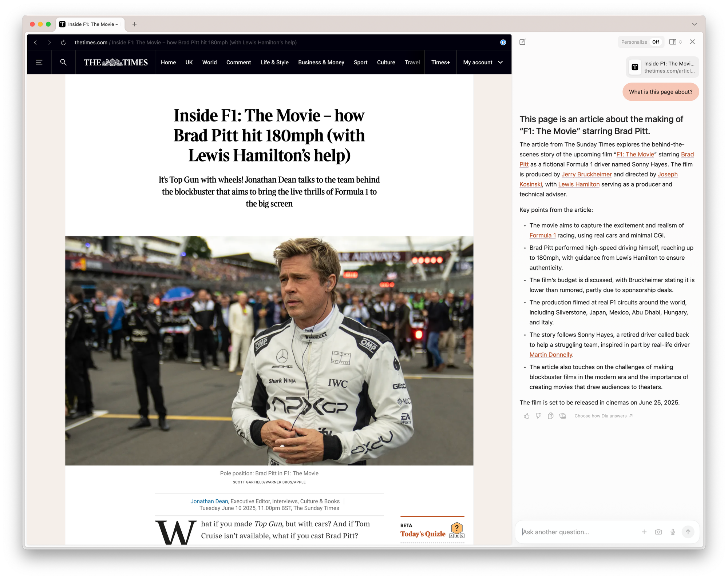Open The Times hamburger menu
728x579 pixels.
[39, 63]
